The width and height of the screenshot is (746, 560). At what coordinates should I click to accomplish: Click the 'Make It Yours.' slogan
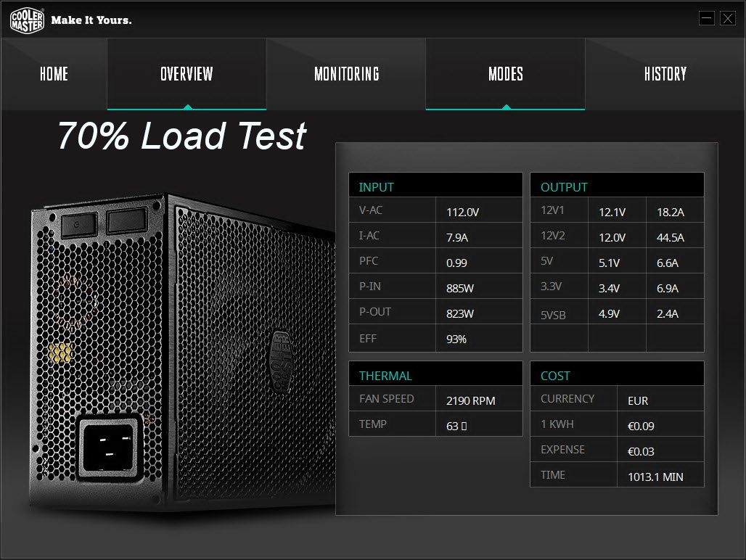coord(91,20)
